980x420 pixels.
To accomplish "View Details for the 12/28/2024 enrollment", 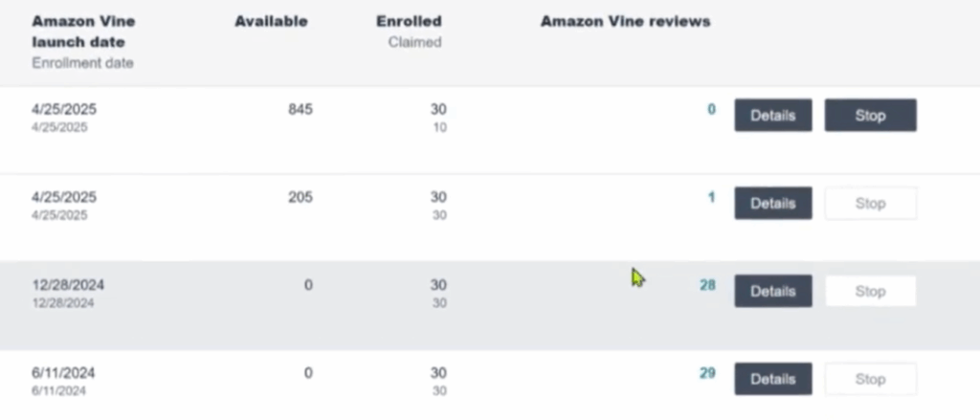I will pyautogui.click(x=772, y=292).
